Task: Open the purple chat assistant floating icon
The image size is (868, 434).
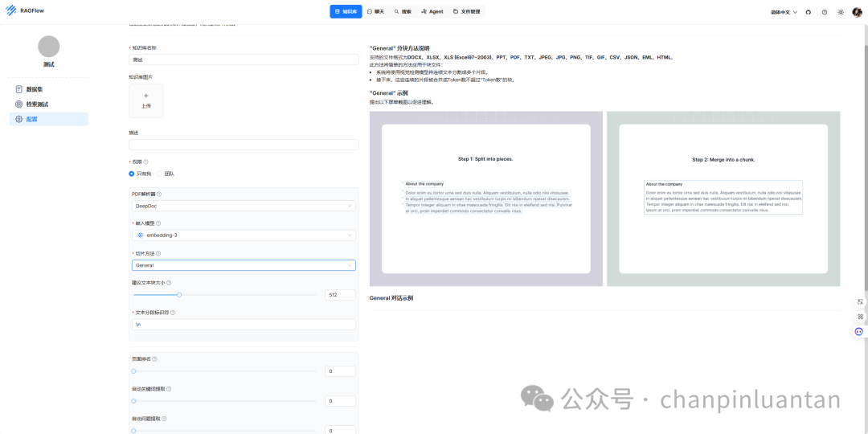Action: pos(859,332)
